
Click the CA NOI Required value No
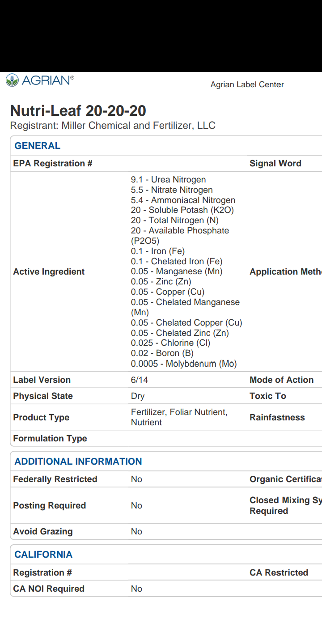click(136, 589)
